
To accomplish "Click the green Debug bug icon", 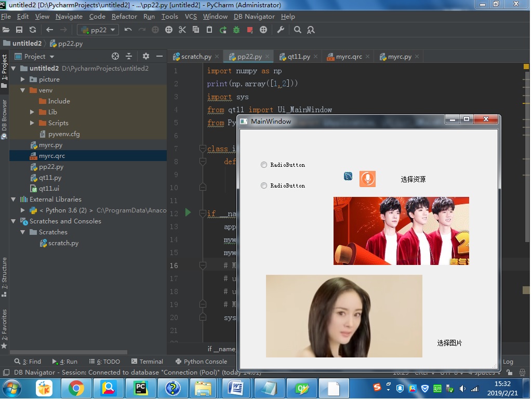I will [236, 30].
